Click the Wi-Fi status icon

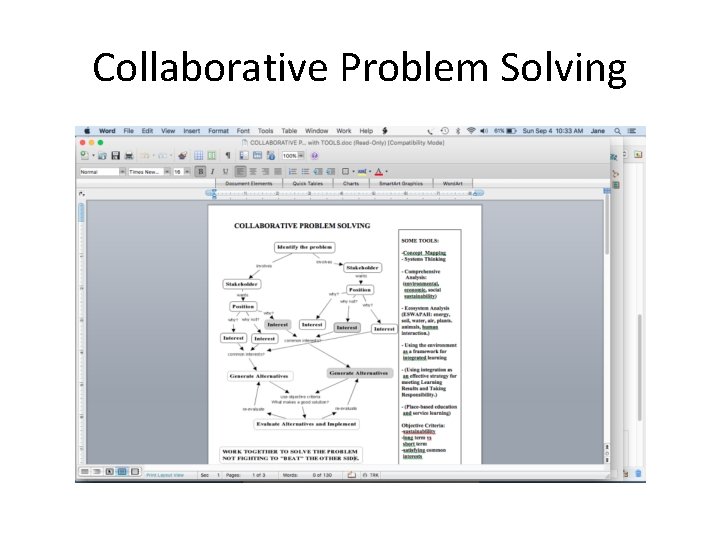coord(471,131)
